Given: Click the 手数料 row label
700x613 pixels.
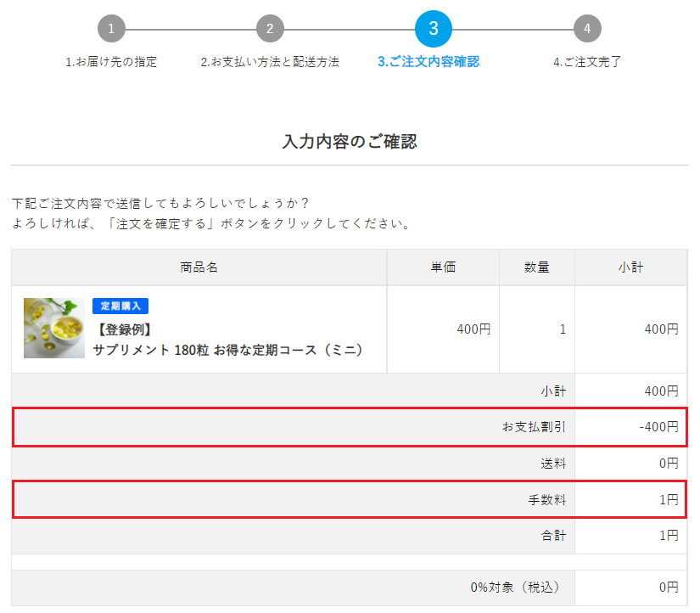Looking at the screenshot, I should click(546, 500).
